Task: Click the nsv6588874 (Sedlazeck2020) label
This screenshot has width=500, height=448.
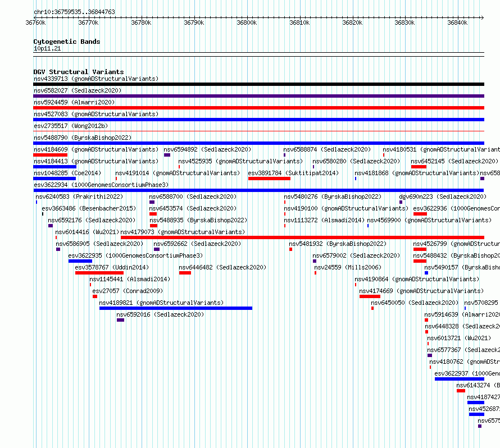Action: point(327,149)
